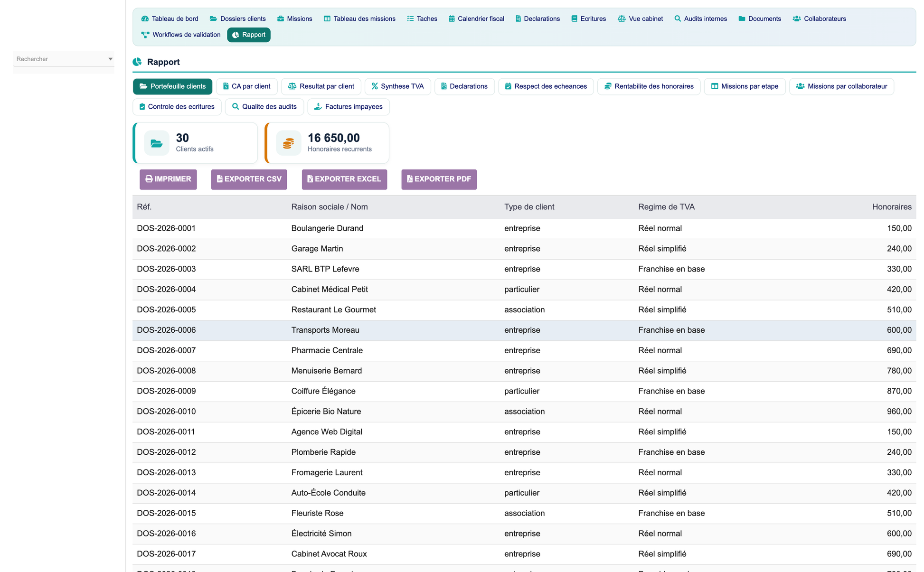Open the Declarations report tab
This screenshot has height=572, width=924.
(464, 86)
